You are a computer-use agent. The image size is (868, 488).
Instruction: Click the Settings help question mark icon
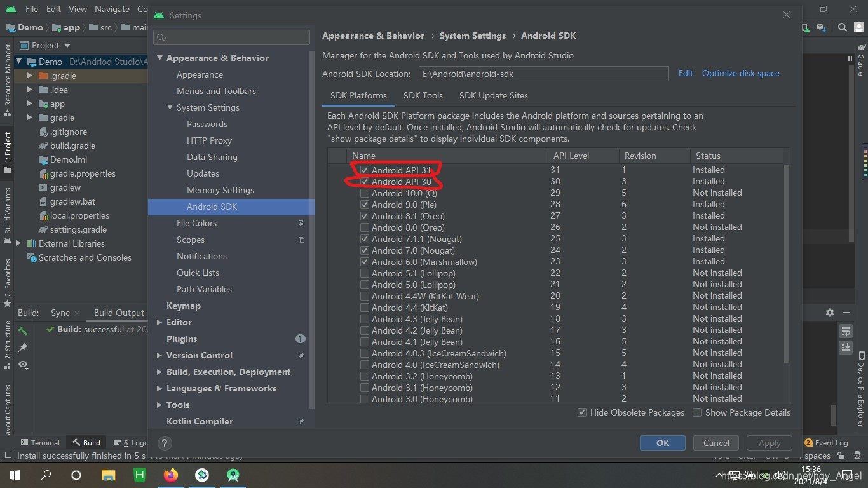164,444
